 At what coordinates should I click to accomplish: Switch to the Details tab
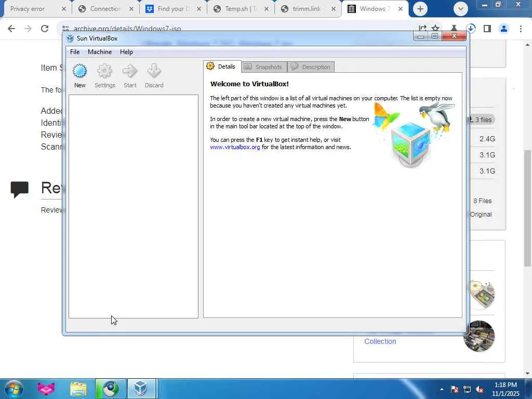pyautogui.click(x=222, y=66)
